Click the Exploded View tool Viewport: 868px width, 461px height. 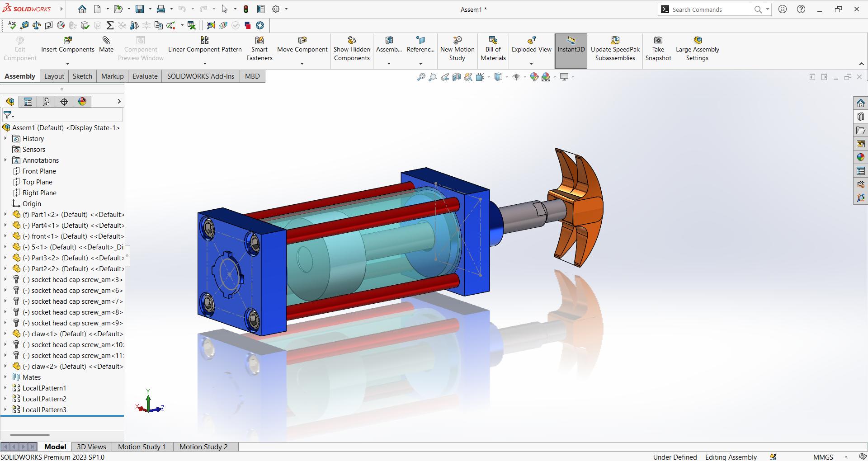coord(531,45)
